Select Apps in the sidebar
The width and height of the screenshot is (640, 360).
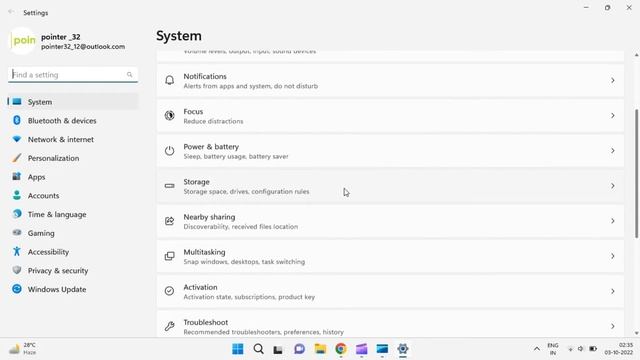[73, 177]
